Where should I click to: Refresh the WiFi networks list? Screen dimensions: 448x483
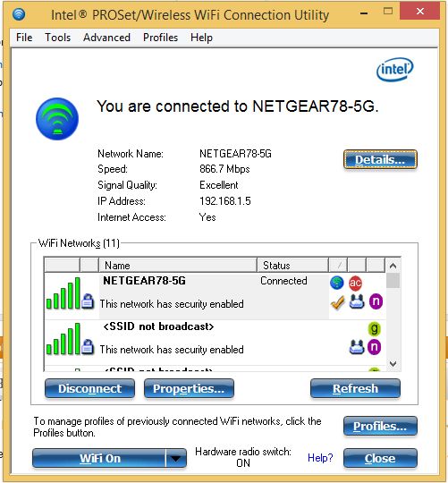tap(355, 388)
